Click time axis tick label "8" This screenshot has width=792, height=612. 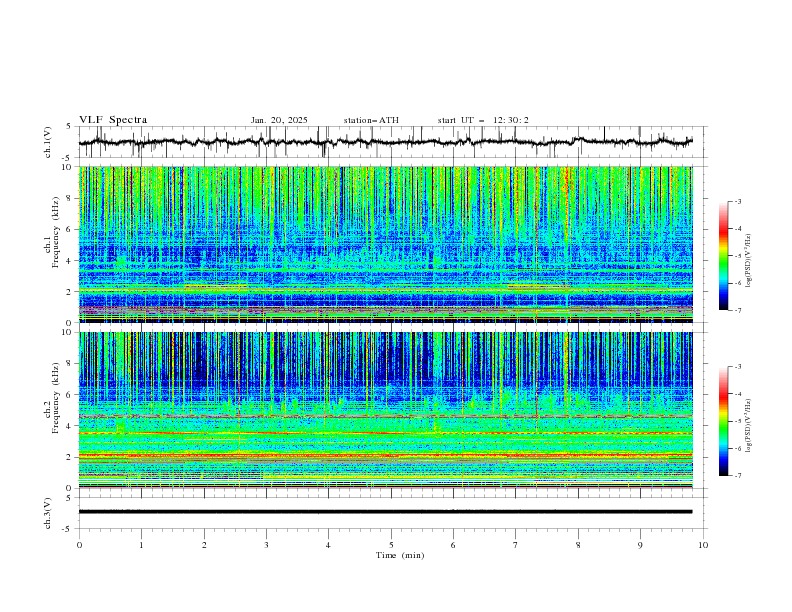click(x=578, y=545)
